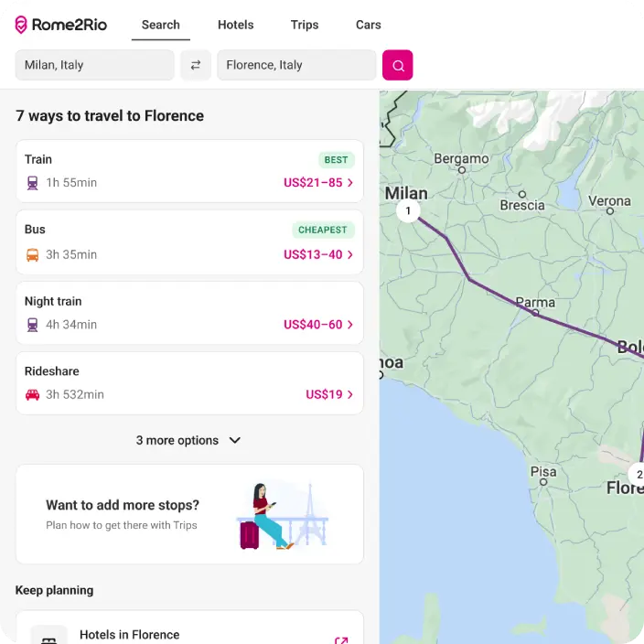Open the Search tab
This screenshot has height=644, width=644.
click(x=161, y=25)
